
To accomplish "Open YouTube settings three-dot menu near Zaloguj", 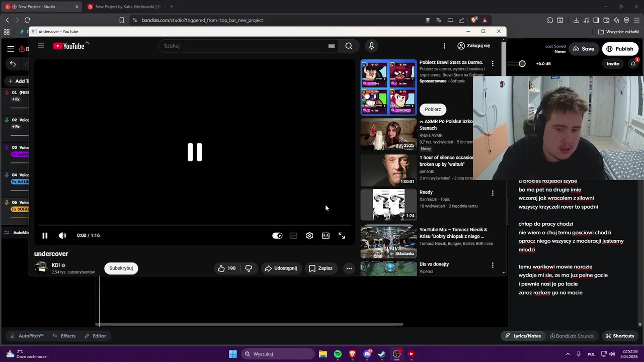I will coord(444,46).
